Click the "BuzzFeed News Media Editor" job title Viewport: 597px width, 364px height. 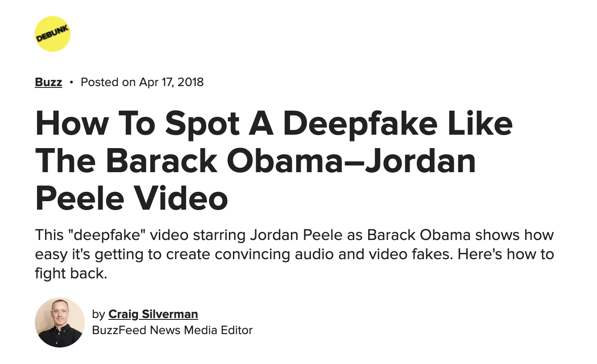(172, 330)
